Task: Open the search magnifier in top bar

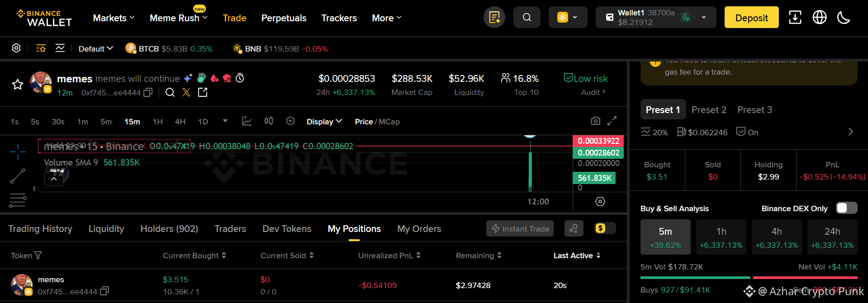Action: tap(526, 18)
